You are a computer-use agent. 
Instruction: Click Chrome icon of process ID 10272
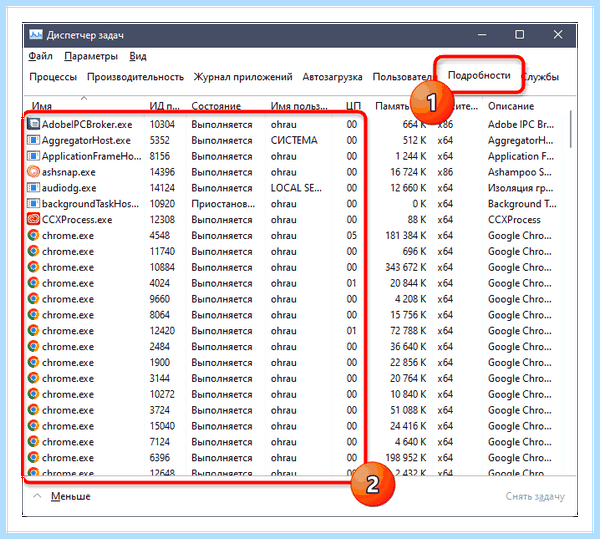tap(34, 394)
